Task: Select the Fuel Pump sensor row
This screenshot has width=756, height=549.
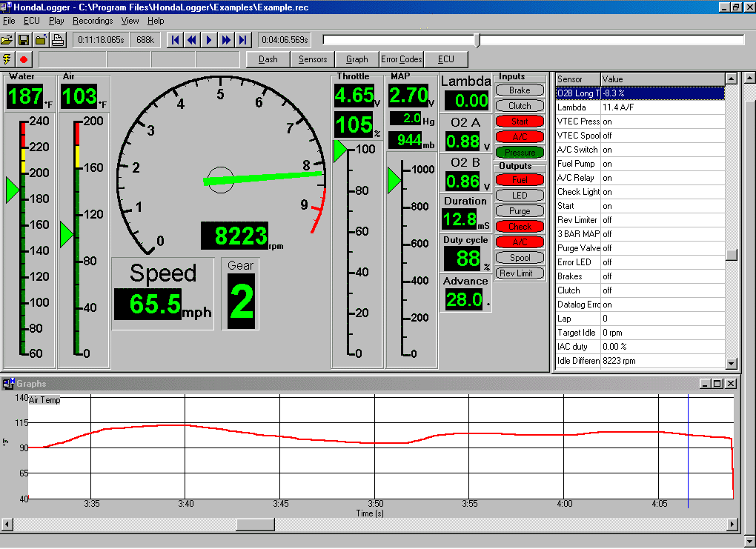Action: pos(640,164)
